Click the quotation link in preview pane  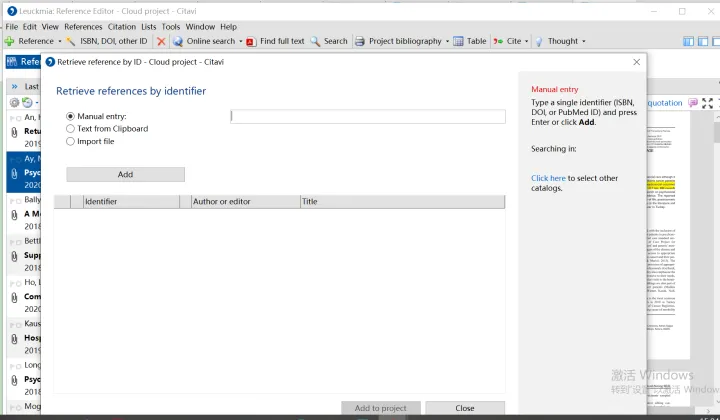tap(665, 103)
